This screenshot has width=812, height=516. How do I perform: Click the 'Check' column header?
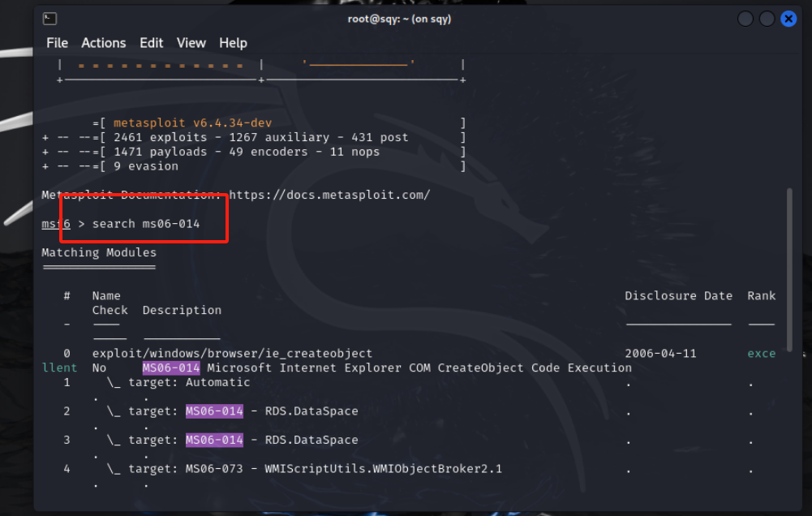pos(110,310)
